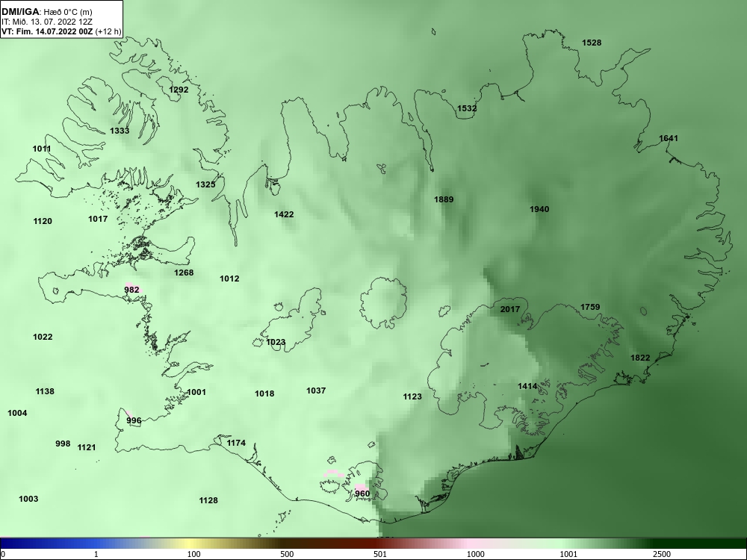Select the 960 value by the southern glacier
The width and height of the screenshot is (747, 560).
click(362, 494)
